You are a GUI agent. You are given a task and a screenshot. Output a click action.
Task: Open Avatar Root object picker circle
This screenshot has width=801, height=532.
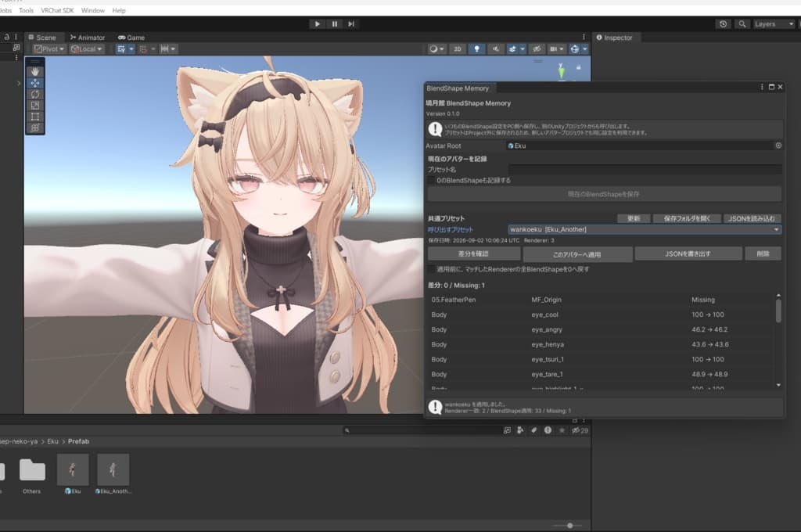(778, 146)
